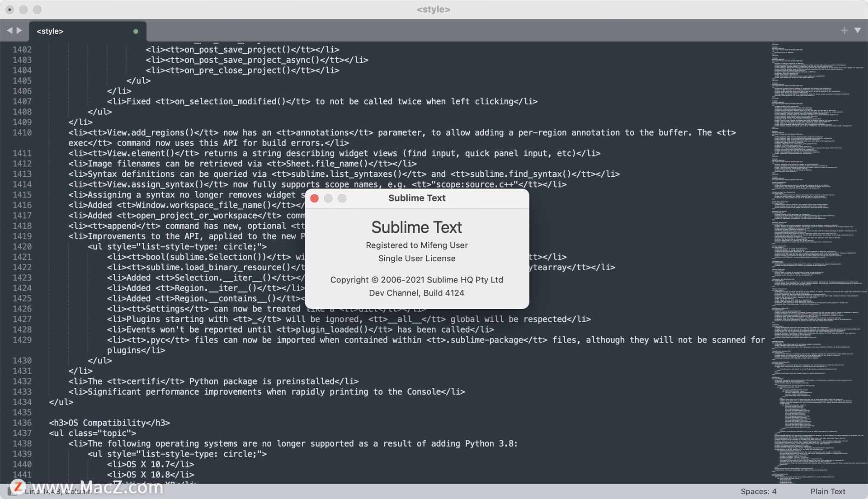Click the line with on_post_save_project_async()

coord(257,60)
